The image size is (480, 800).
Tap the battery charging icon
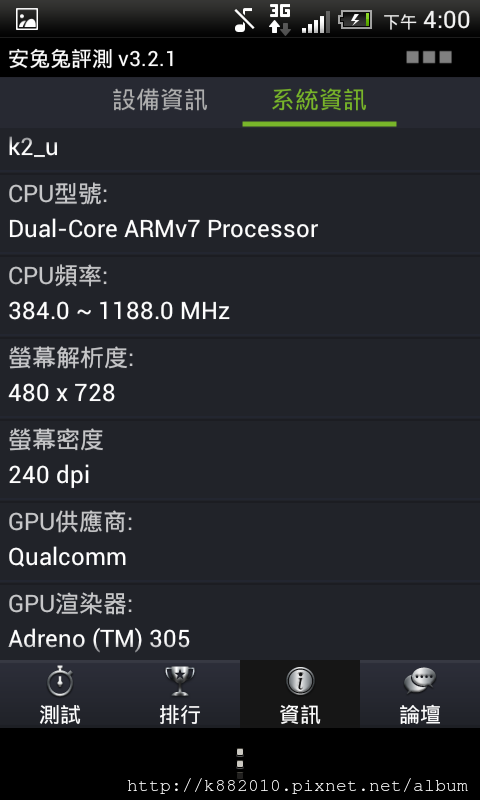pyautogui.click(x=355, y=20)
